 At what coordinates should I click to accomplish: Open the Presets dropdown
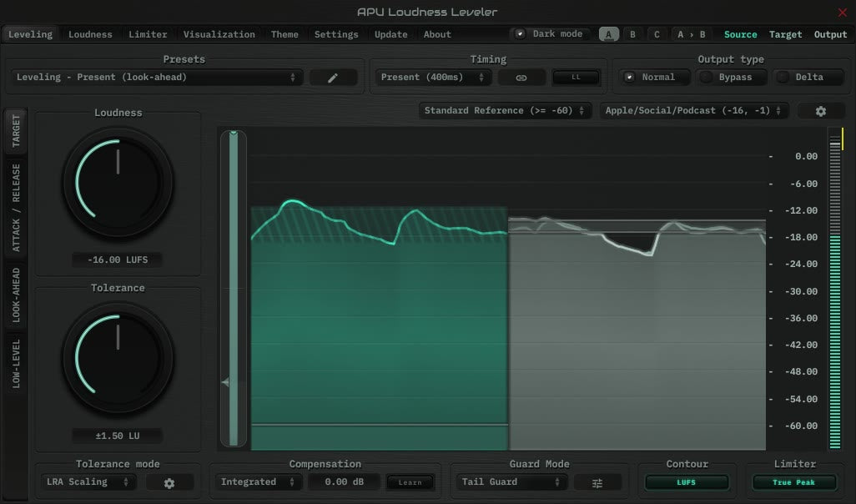[x=157, y=78]
